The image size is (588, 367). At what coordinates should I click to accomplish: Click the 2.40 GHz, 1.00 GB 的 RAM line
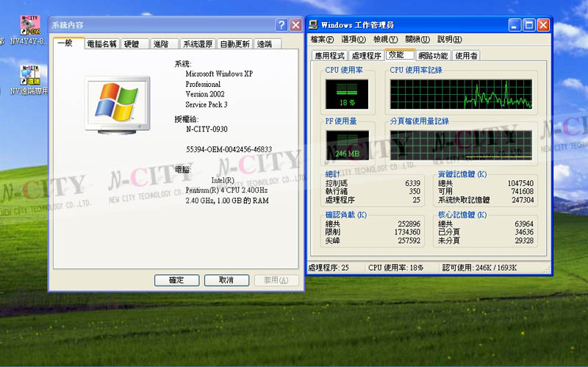(x=227, y=201)
